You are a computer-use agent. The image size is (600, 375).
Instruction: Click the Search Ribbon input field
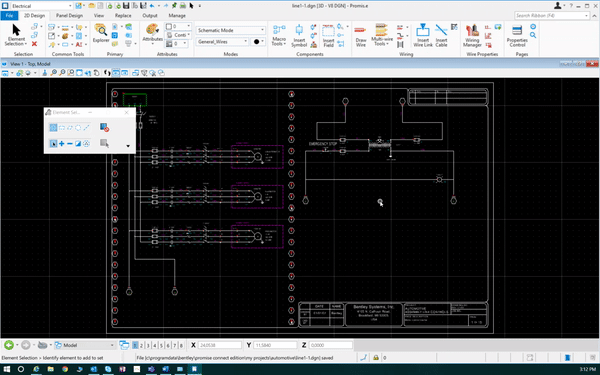coord(551,15)
